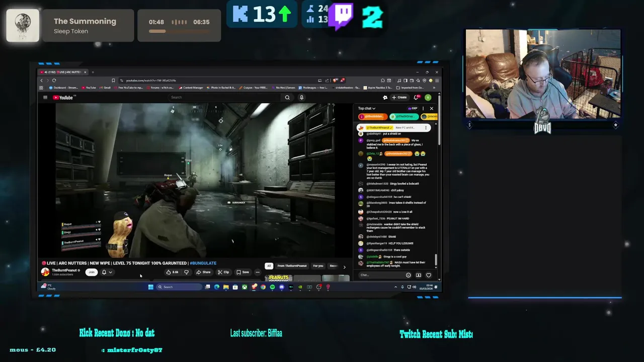Select the For you chip
644x362 pixels.
click(318, 266)
